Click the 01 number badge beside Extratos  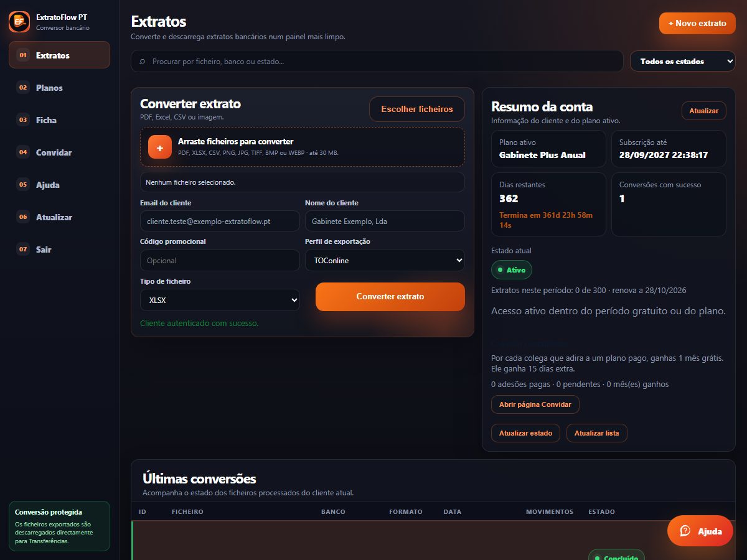[23, 55]
